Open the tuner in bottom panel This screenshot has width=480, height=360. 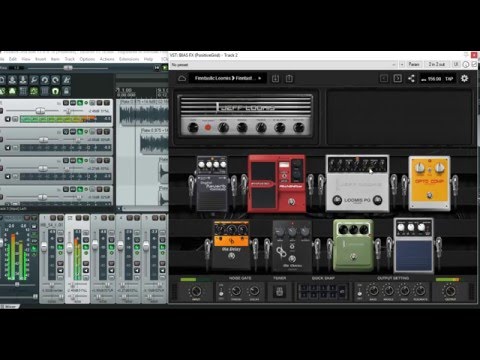point(279,291)
